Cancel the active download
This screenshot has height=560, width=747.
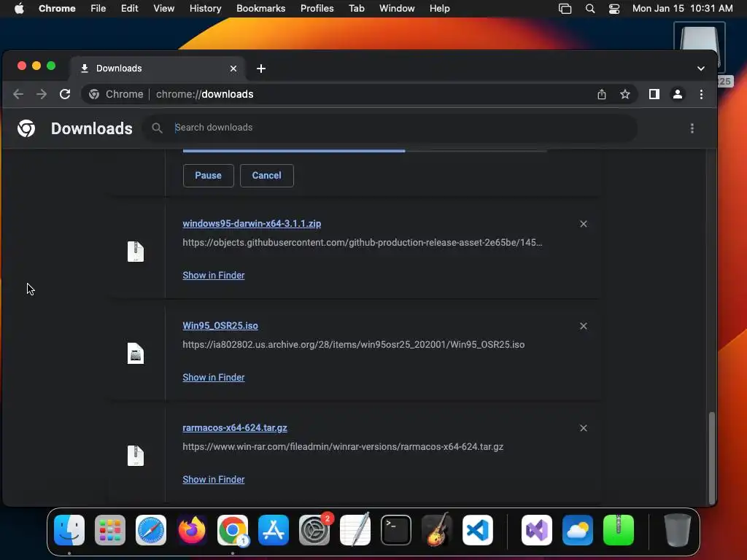[267, 176]
